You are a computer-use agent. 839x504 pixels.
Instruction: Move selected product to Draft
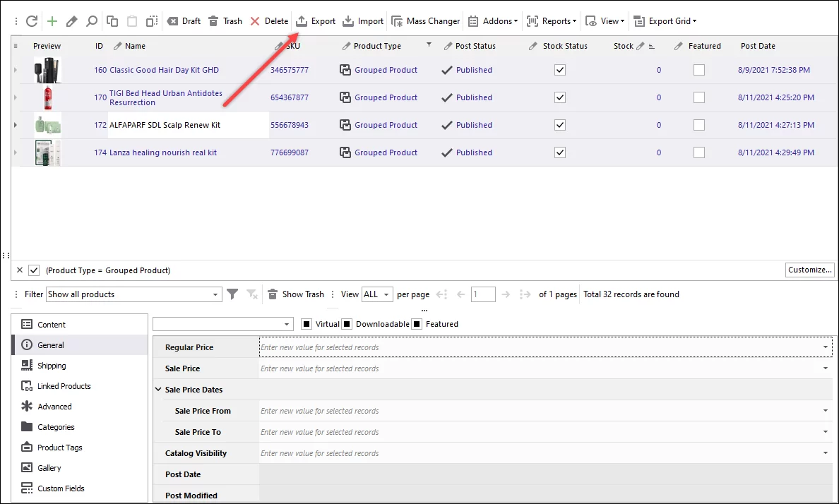click(183, 20)
